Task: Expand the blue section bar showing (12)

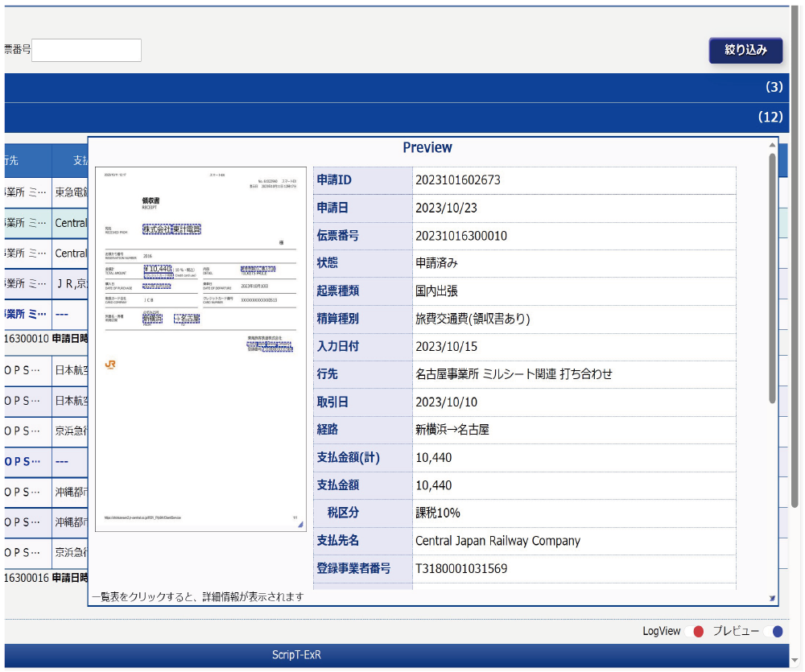Action: click(x=396, y=117)
